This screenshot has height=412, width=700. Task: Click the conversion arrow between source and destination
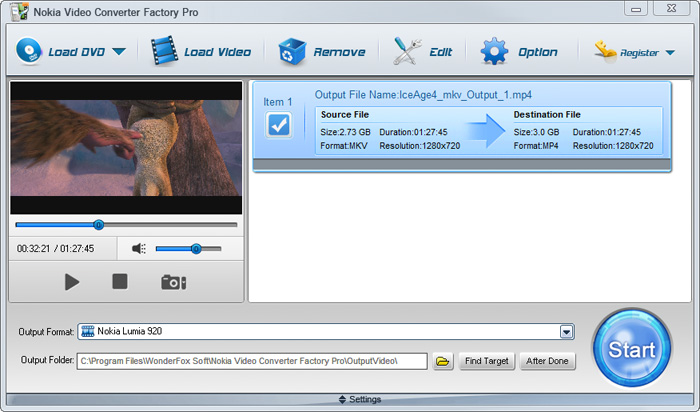pyautogui.click(x=486, y=131)
